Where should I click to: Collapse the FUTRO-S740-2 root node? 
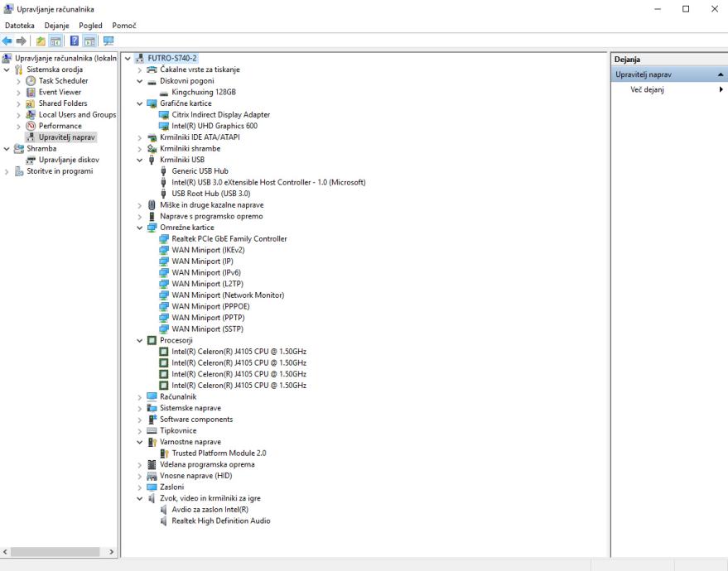[128, 59]
